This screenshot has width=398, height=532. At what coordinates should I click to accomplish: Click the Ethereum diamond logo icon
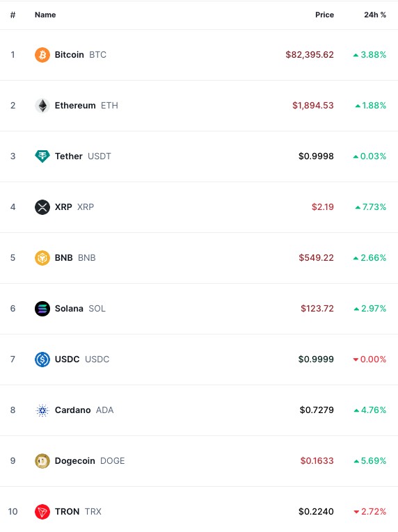pyautogui.click(x=42, y=106)
